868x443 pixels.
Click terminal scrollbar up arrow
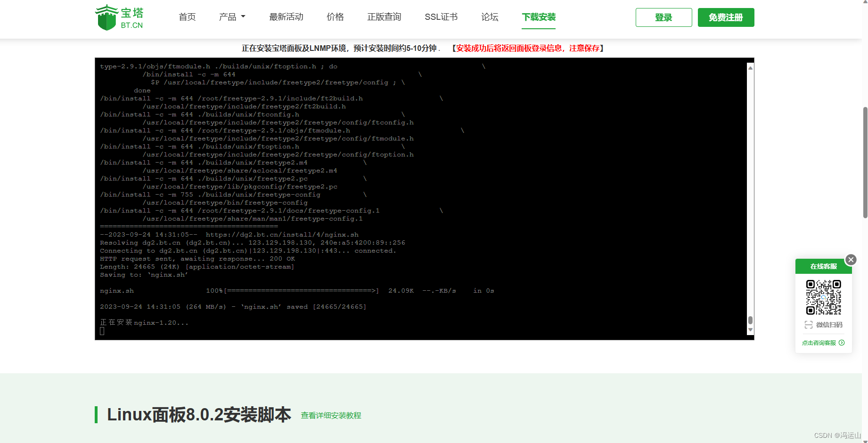pyautogui.click(x=750, y=68)
